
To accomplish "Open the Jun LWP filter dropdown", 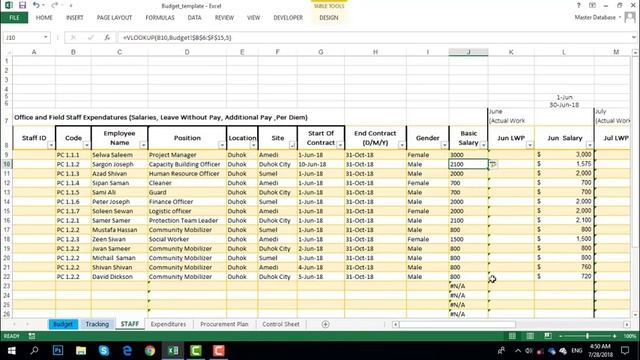I will pos(530,145).
